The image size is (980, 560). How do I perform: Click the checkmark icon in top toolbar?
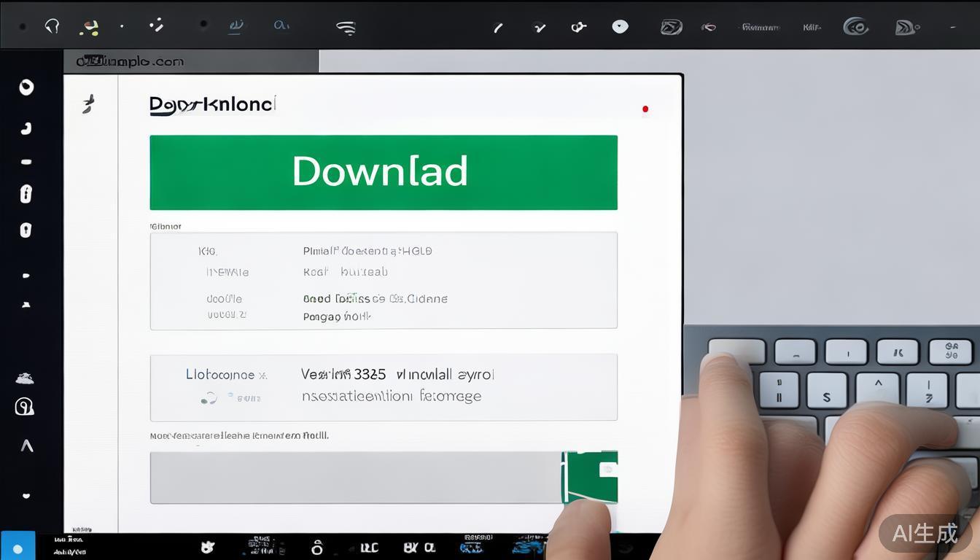(x=540, y=28)
